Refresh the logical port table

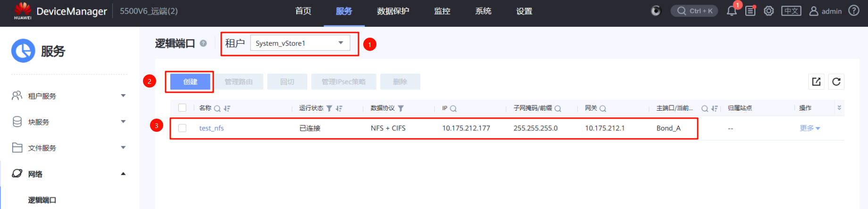pyautogui.click(x=836, y=81)
